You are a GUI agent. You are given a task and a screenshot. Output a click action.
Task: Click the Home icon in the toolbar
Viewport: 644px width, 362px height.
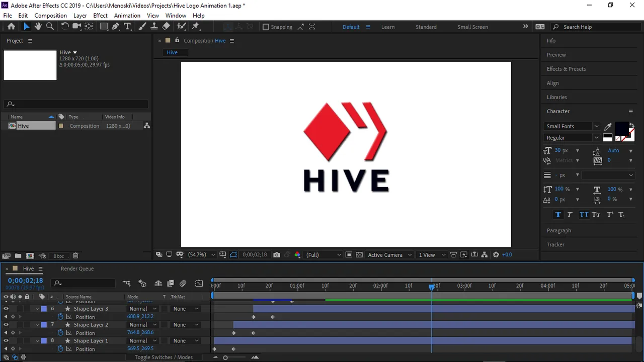pos(11,27)
